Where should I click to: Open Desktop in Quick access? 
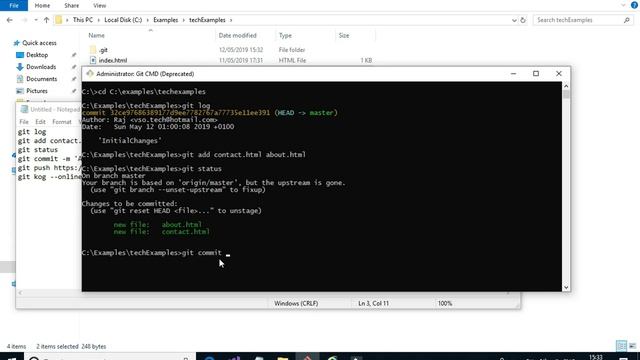(37, 55)
